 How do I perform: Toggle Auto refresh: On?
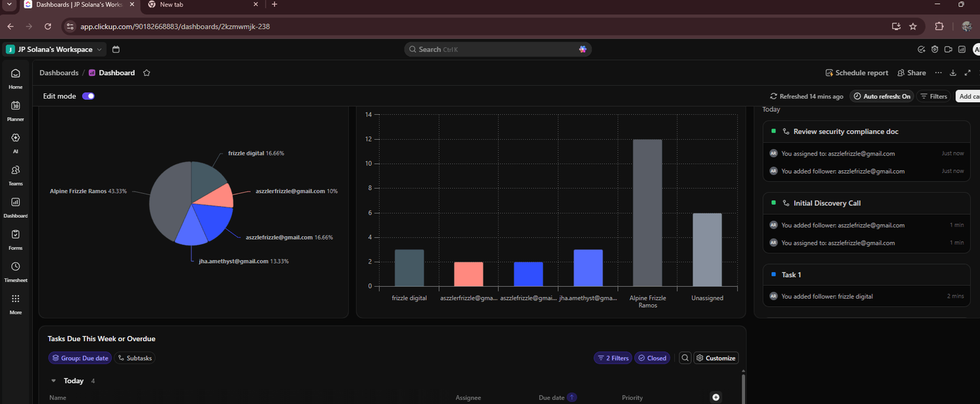881,96
